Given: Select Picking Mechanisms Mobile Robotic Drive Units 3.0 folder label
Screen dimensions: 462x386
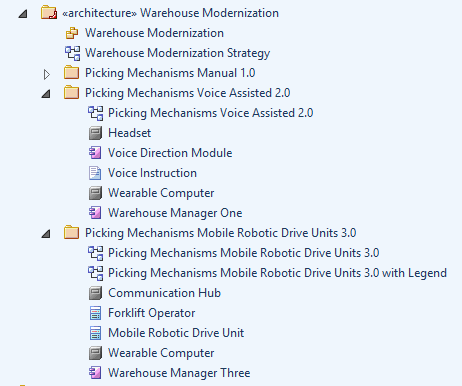Looking at the screenshot, I should click(221, 233).
